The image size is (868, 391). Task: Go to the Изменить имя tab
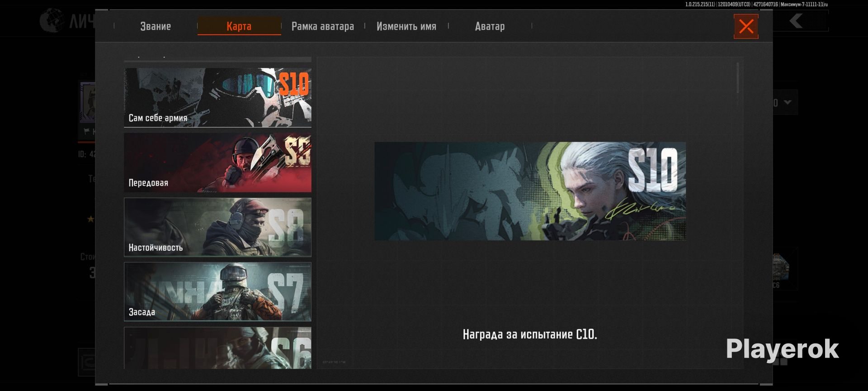(406, 26)
